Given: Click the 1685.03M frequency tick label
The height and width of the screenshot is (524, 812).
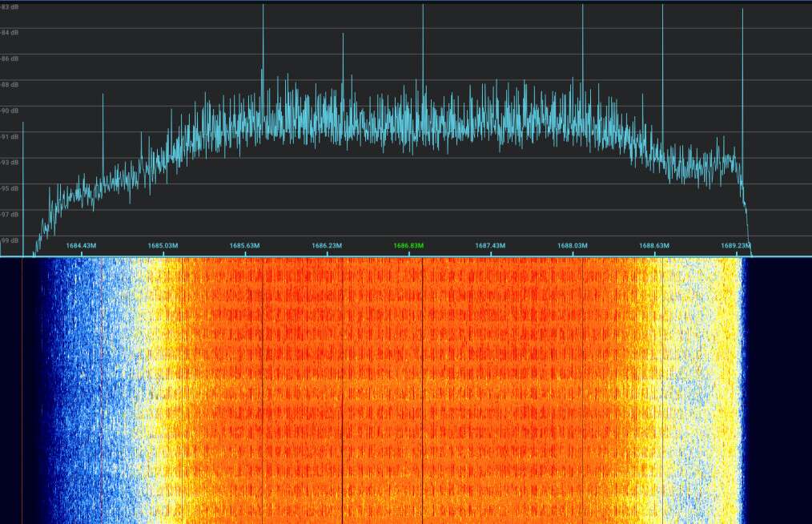Looking at the screenshot, I should [x=164, y=245].
